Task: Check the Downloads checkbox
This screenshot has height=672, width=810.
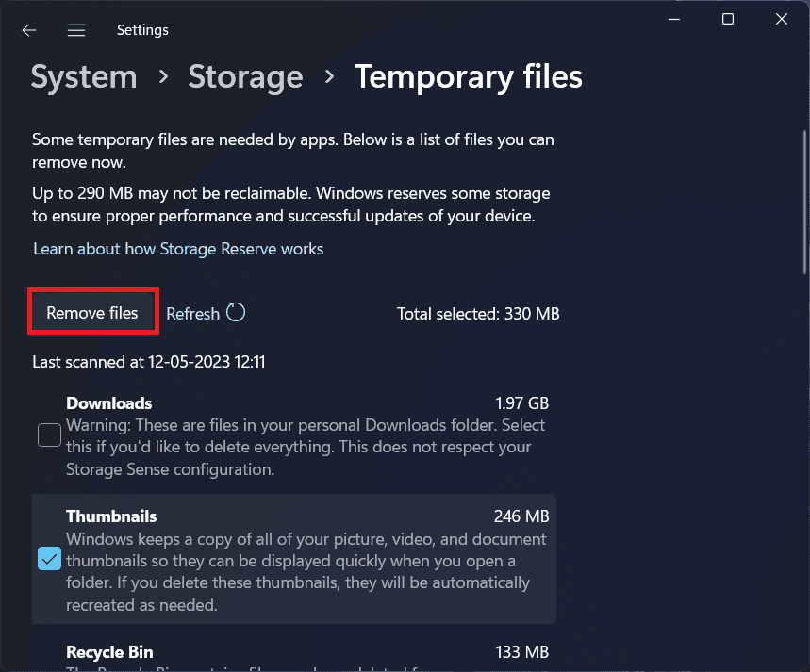Action: (x=49, y=434)
